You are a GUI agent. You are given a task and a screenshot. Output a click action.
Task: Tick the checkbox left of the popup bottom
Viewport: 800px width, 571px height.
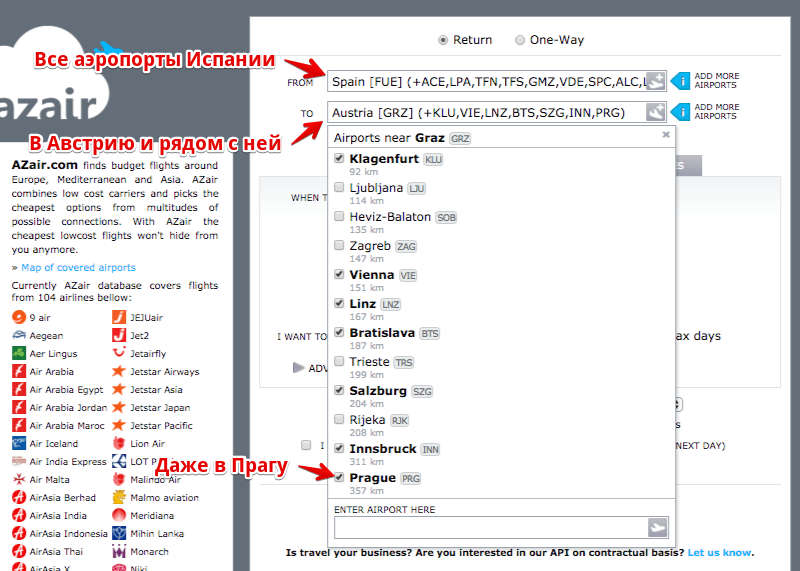point(306,445)
